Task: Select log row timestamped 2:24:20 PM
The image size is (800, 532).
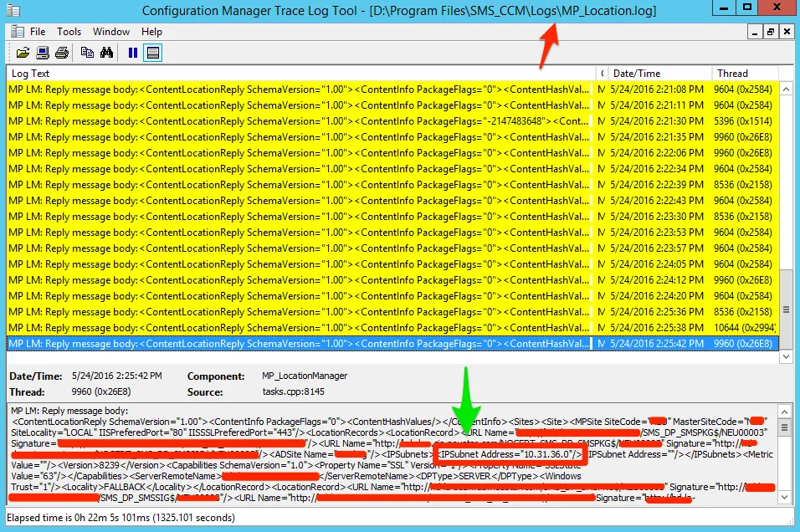Action: 392,296
